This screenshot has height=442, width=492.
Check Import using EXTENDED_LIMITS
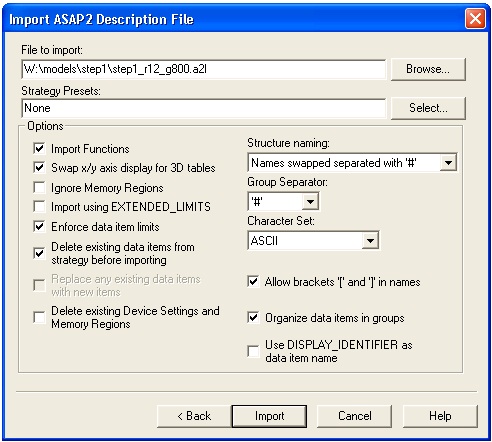[39, 206]
